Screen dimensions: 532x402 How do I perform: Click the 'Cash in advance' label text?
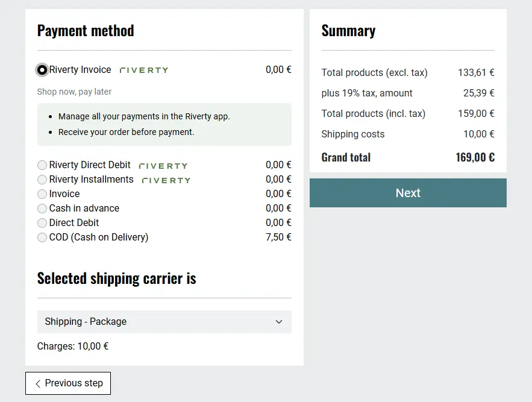pyautogui.click(x=84, y=208)
